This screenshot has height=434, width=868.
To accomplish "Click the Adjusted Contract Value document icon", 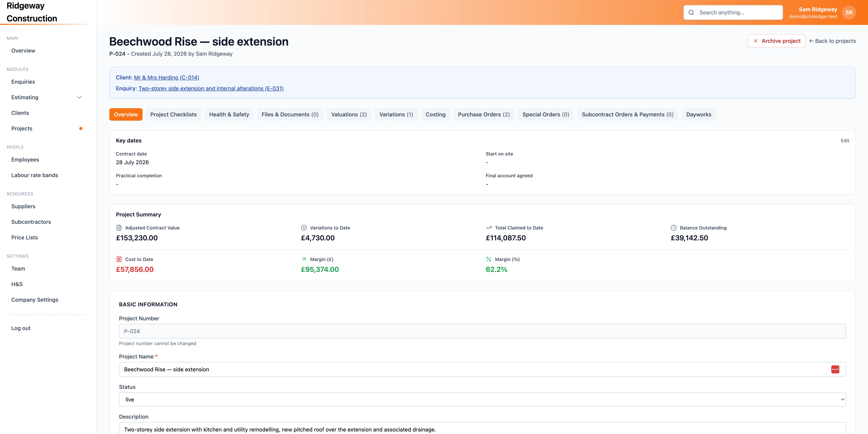I will click(119, 228).
